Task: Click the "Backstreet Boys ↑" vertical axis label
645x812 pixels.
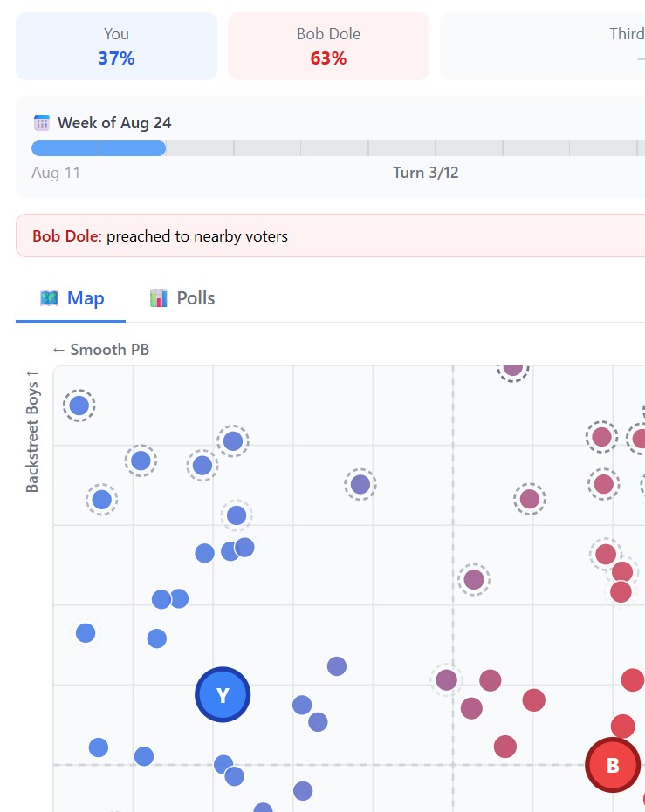Action: [x=33, y=431]
